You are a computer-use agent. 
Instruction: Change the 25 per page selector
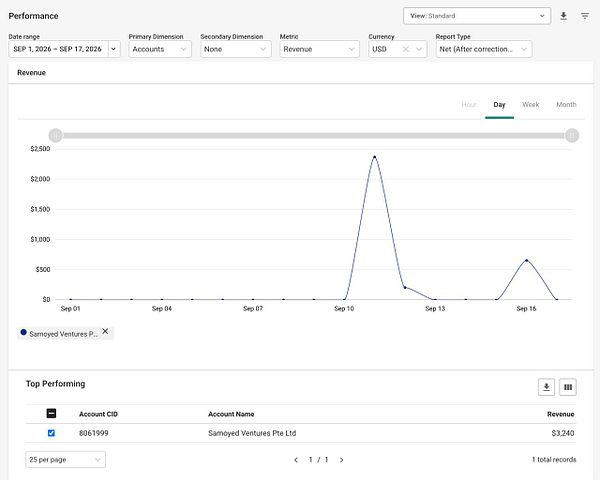click(x=65, y=459)
